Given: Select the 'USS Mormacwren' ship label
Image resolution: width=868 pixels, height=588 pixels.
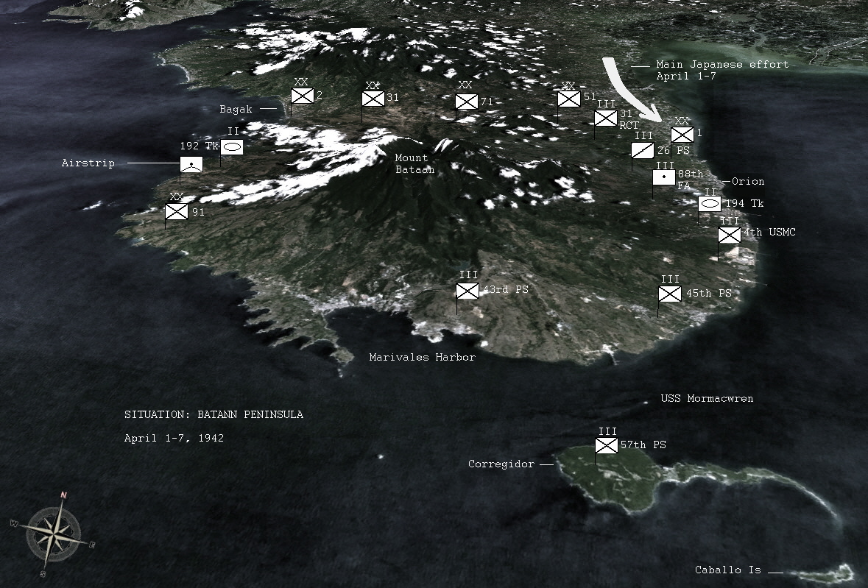Looking at the screenshot, I should click(x=707, y=398).
